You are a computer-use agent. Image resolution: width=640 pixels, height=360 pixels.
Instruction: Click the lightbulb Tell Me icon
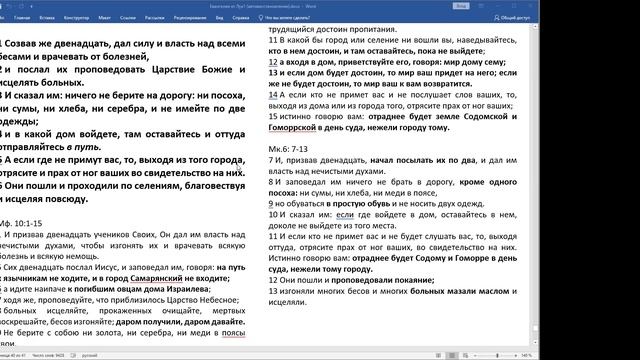(261, 18)
